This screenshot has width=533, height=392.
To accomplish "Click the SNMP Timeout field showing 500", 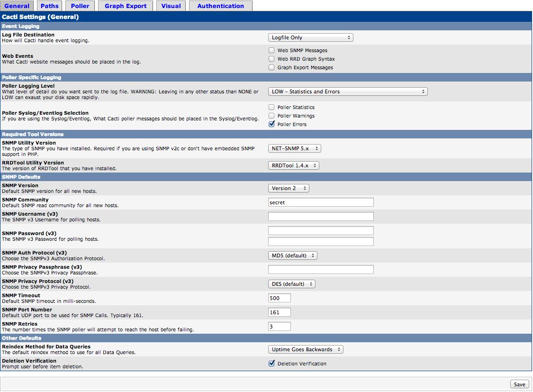I will point(280,298).
